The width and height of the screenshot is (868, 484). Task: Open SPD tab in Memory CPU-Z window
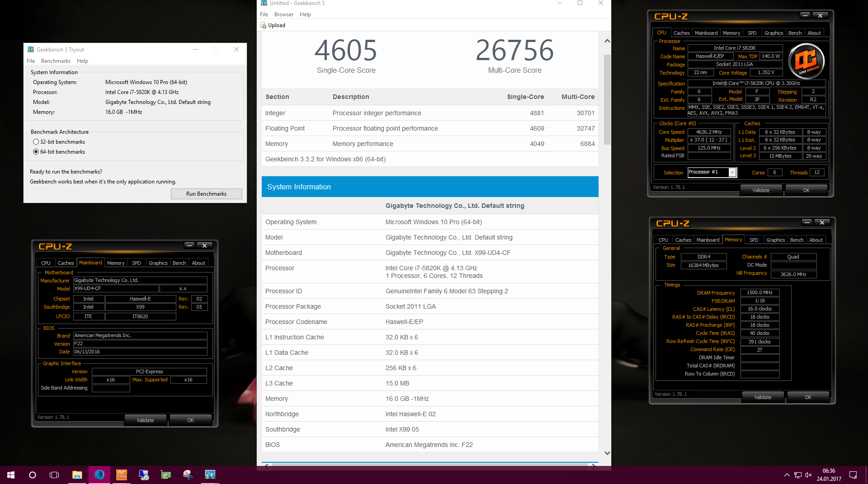pyautogui.click(x=754, y=240)
